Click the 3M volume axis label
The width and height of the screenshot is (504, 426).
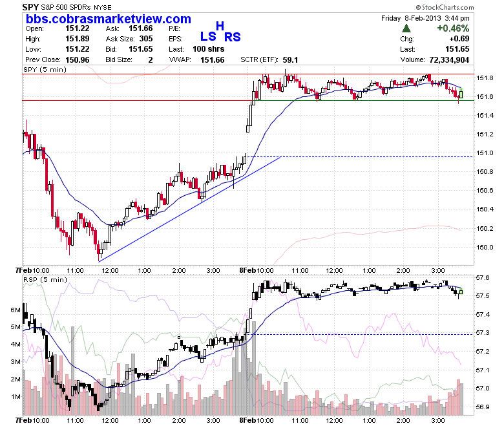pyautogui.click(x=16, y=362)
